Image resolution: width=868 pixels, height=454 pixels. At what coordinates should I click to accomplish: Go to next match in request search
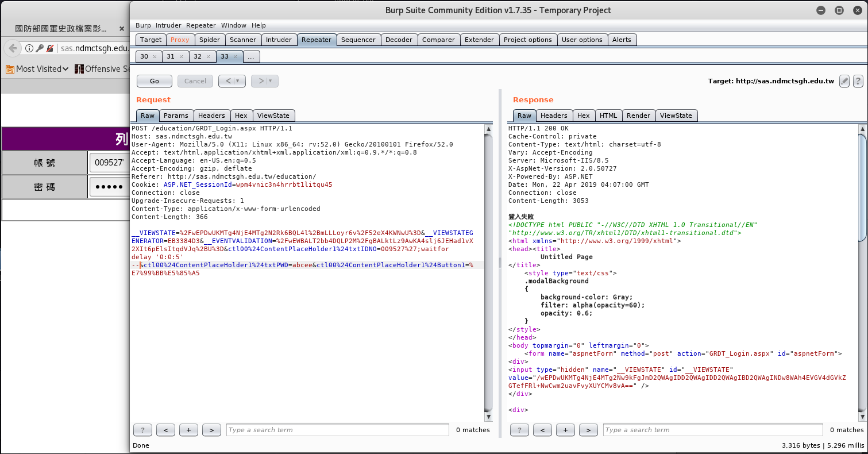(x=211, y=430)
